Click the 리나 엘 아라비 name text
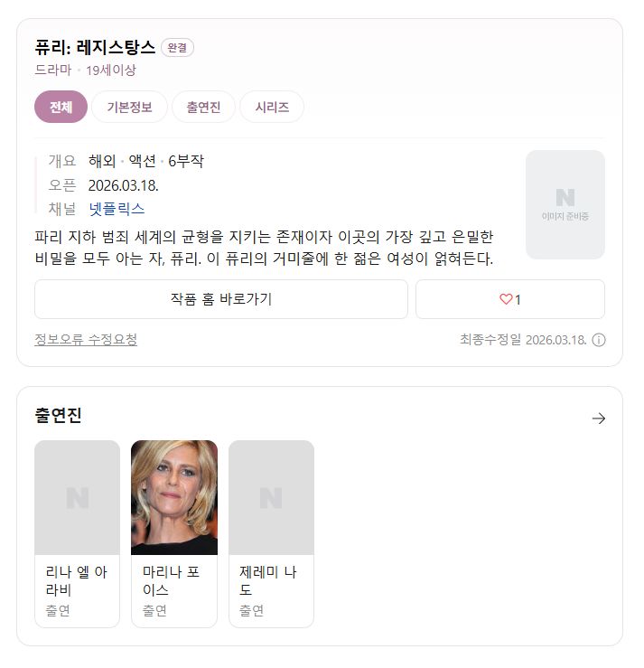This screenshot has width=644, height=668. click(x=76, y=580)
